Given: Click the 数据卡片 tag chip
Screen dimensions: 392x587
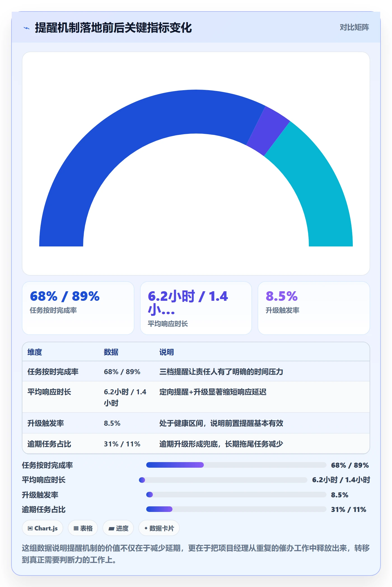Looking at the screenshot, I should coord(159,528).
